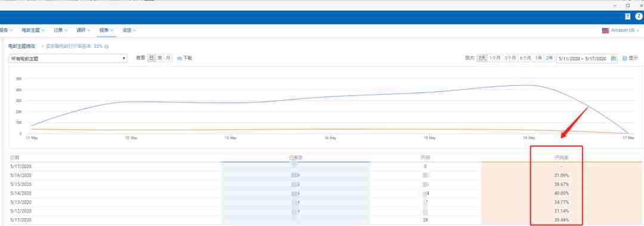Expand the 设定 settings menu
The image size is (644, 226).
(129, 30)
